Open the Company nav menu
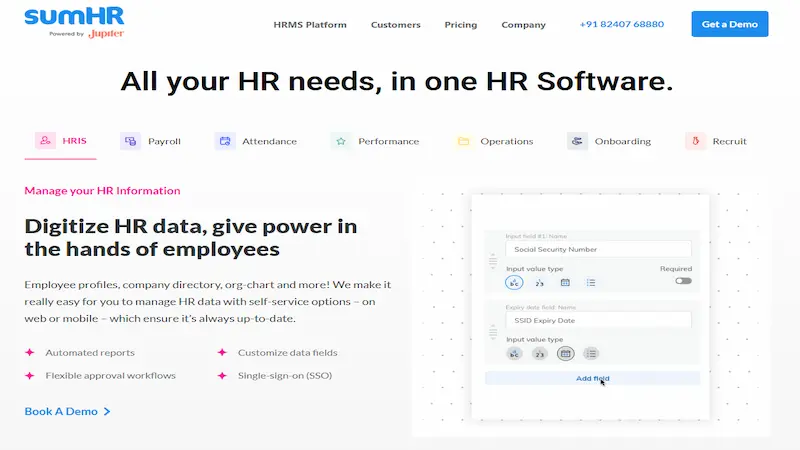The height and width of the screenshot is (450, 800). pyautogui.click(x=523, y=25)
